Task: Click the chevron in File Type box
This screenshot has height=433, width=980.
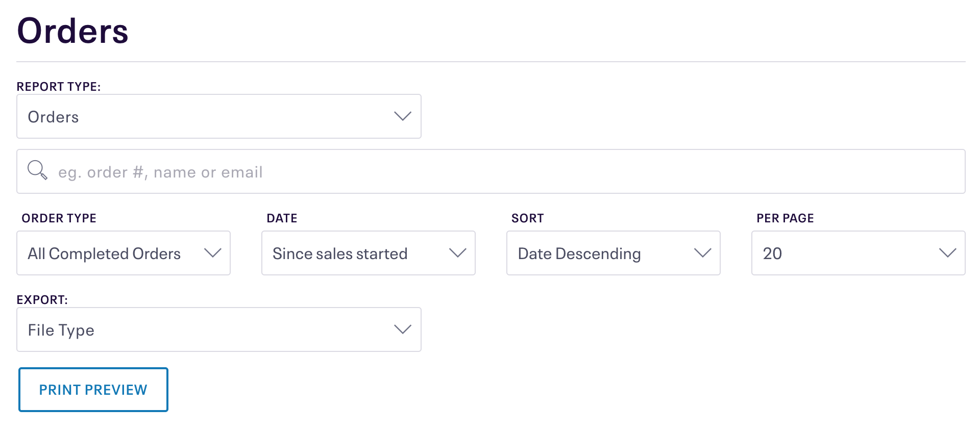Action: [403, 329]
